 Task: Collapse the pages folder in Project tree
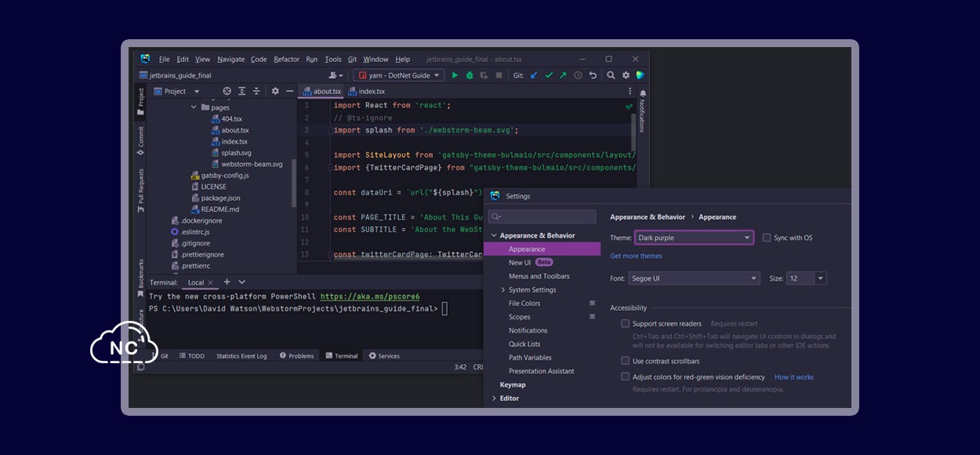(194, 107)
